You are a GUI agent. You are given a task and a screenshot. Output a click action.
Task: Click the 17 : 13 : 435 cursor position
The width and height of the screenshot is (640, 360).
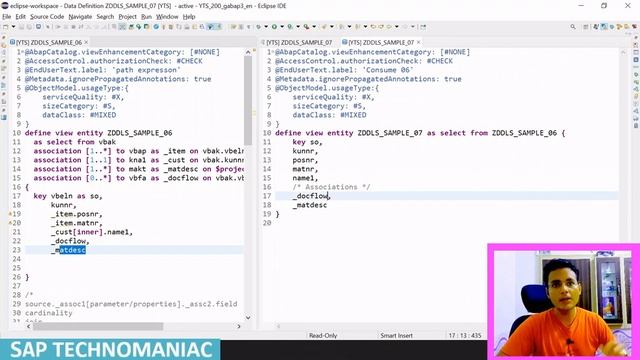(x=465, y=336)
